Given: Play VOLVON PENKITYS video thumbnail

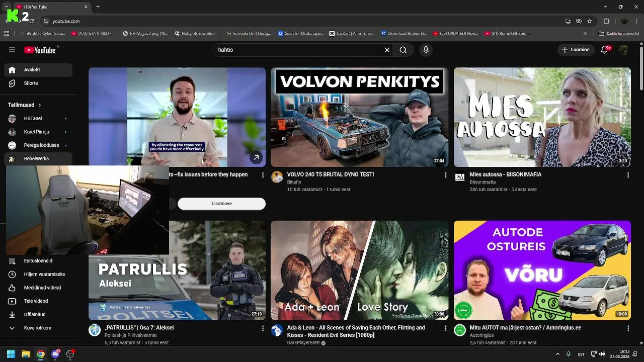Looking at the screenshot, I should point(360,117).
